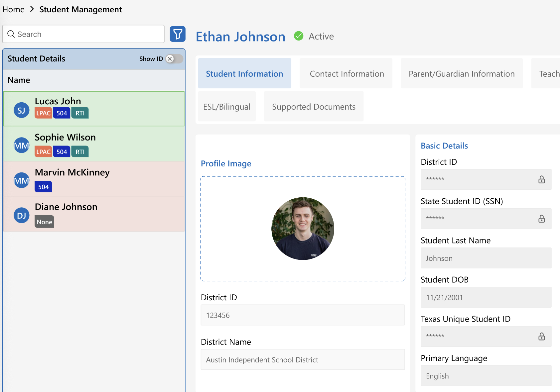
Task: Click the SJ avatar for Lucas John
Action: 21,110
